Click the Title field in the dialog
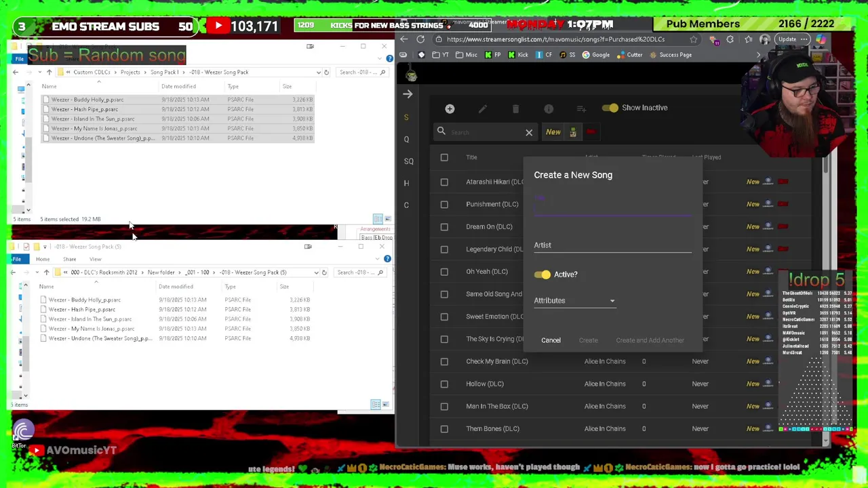Image resolution: width=868 pixels, height=488 pixels. (x=612, y=207)
